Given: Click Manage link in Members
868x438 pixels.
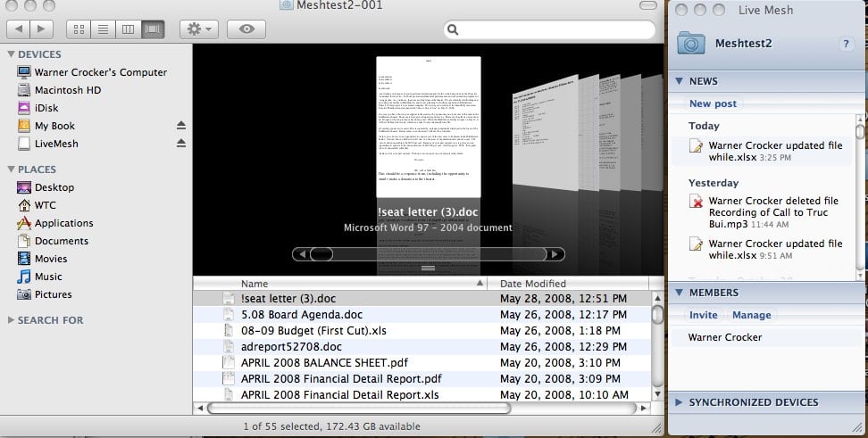Looking at the screenshot, I should click(x=751, y=315).
